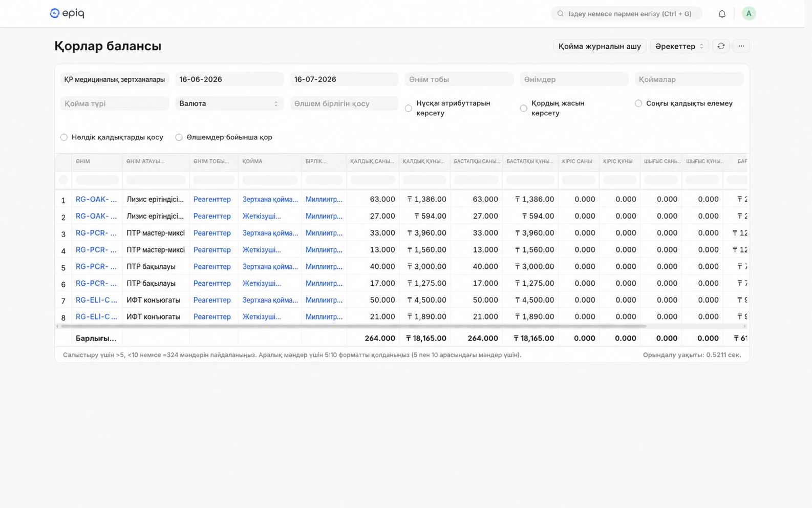Open the Валюта dropdown

click(229, 103)
